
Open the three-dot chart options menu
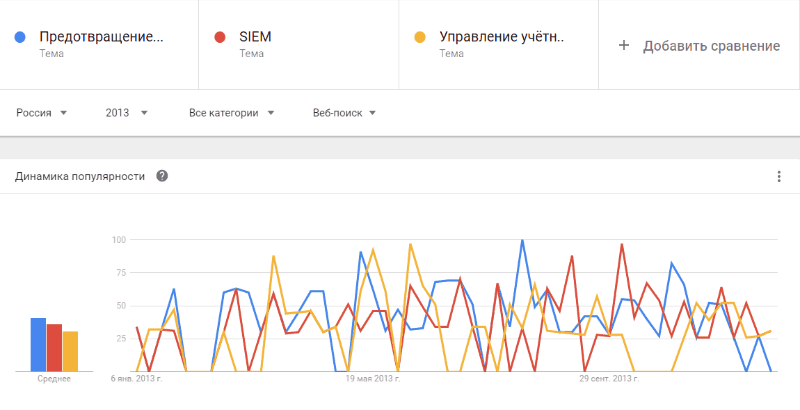pos(779,177)
